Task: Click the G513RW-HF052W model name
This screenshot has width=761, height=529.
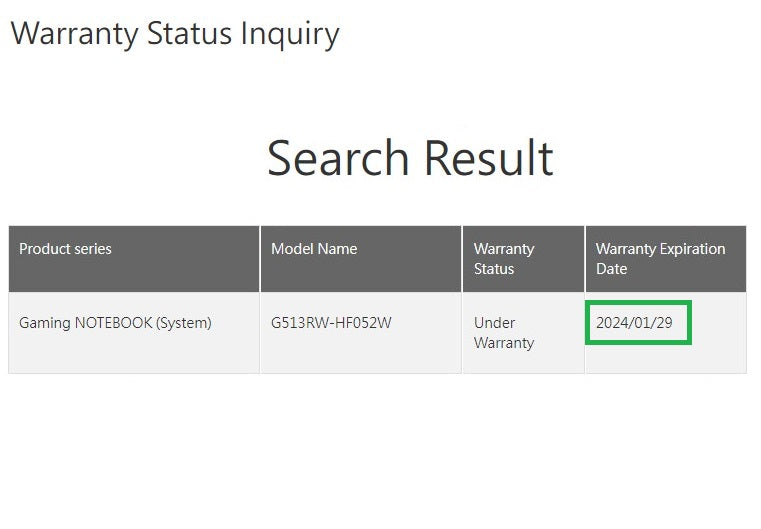Action: tap(331, 323)
